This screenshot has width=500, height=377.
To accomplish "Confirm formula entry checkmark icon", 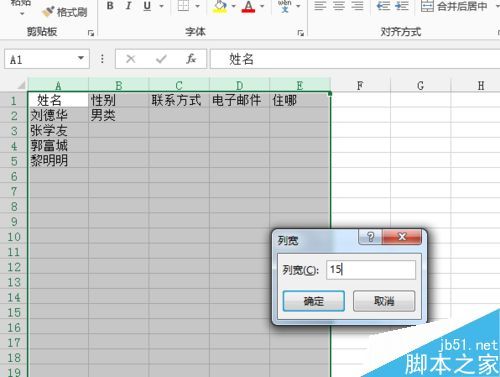I will pyautogui.click(x=161, y=59).
